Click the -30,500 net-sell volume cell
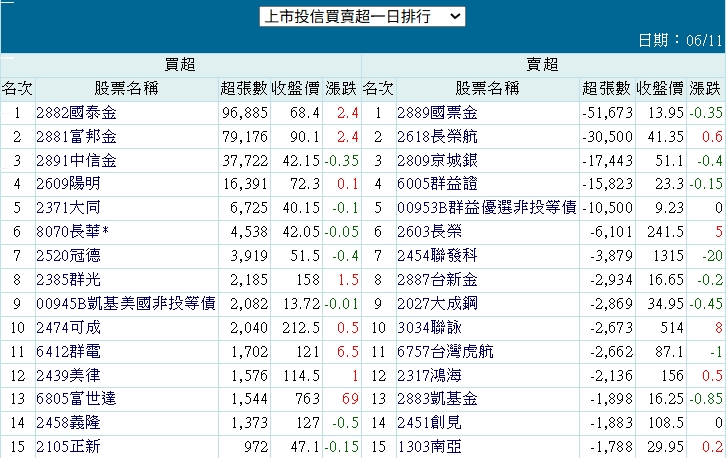Viewport: 726px width, 458px height. tap(607, 137)
